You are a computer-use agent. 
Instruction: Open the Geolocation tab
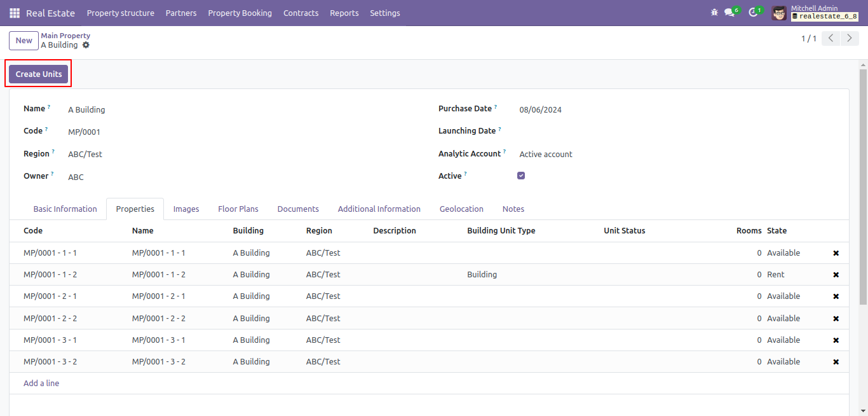pos(461,209)
